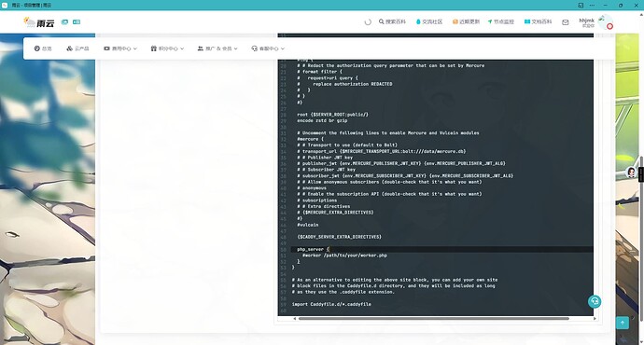Click the hhjmk user avatar
Viewport: 644px width, 345px height.
point(606,21)
